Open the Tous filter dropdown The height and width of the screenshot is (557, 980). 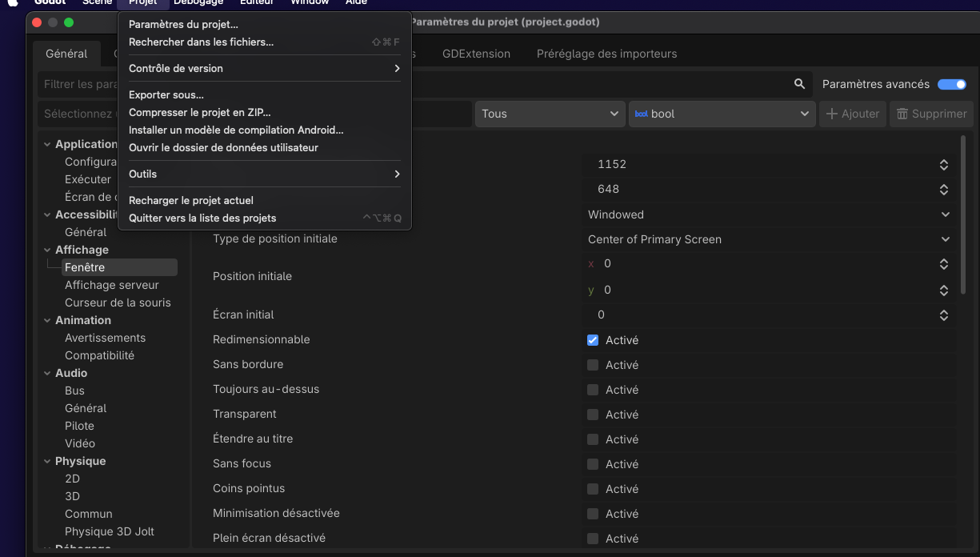coord(550,114)
